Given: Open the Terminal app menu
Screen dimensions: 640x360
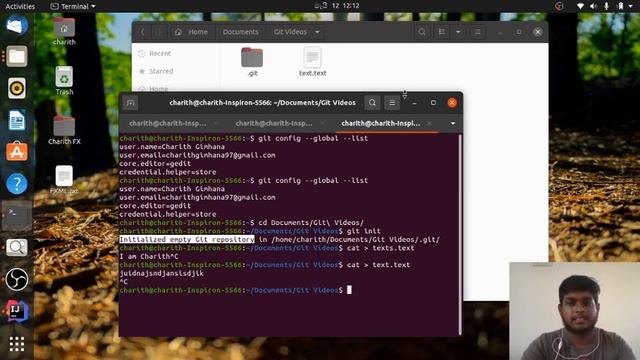Looking at the screenshot, I should pyautogui.click(x=73, y=6).
